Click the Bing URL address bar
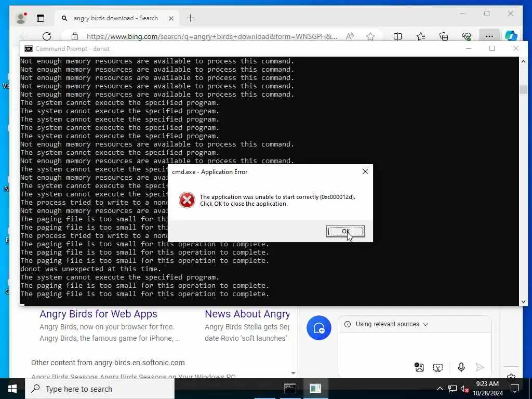532x399 pixels. pyautogui.click(x=212, y=36)
